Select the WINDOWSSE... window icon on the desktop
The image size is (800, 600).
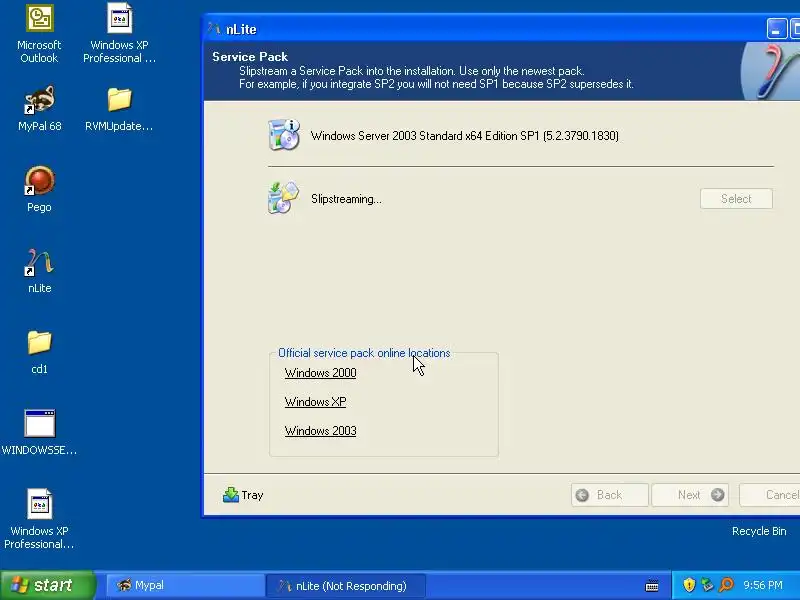click(x=39, y=423)
